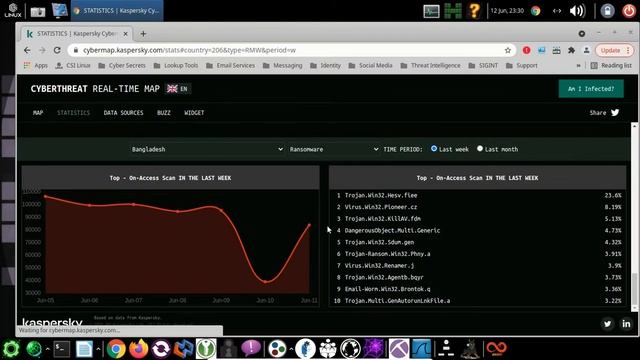Close the STATISTICS Kaspersky browser tab
Screen dimensions: 640x360
coord(126,34)
